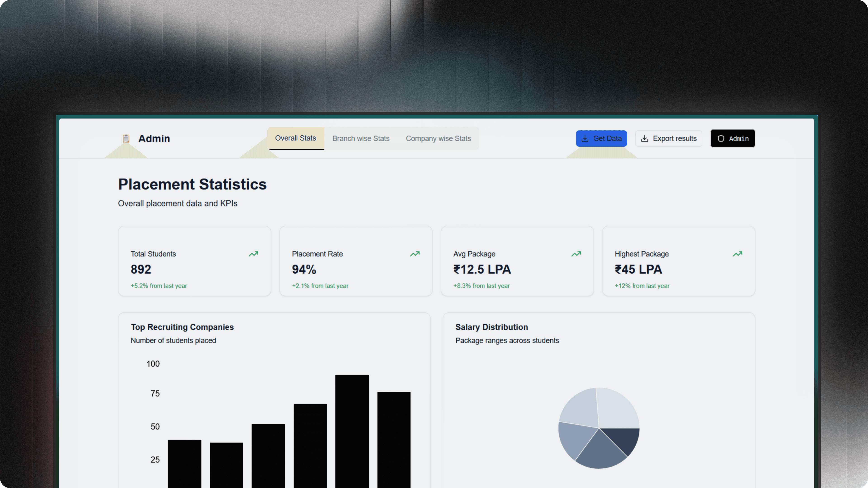The width and height of the screenshot is (868, 488).
Task: Click 'Overall placement data and KPIs' subtitle
Action: [178, 203]
